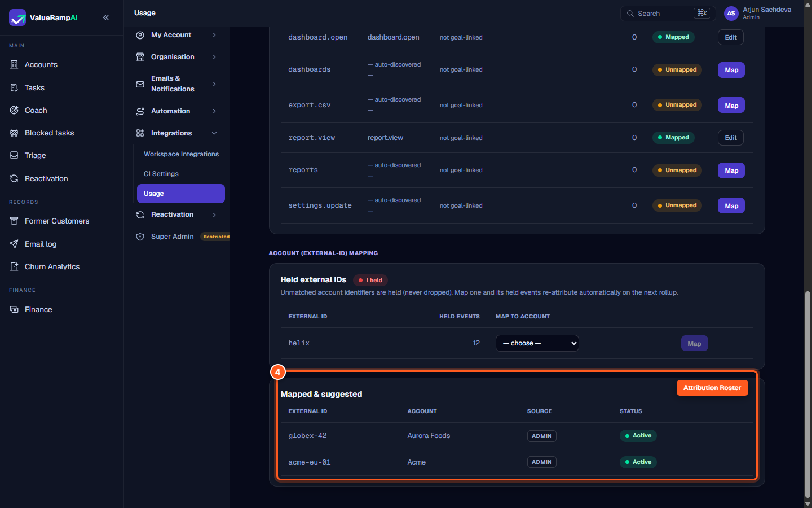Click the Tasks icon in the sidebar
812x508 pixels.
point(14,87)
